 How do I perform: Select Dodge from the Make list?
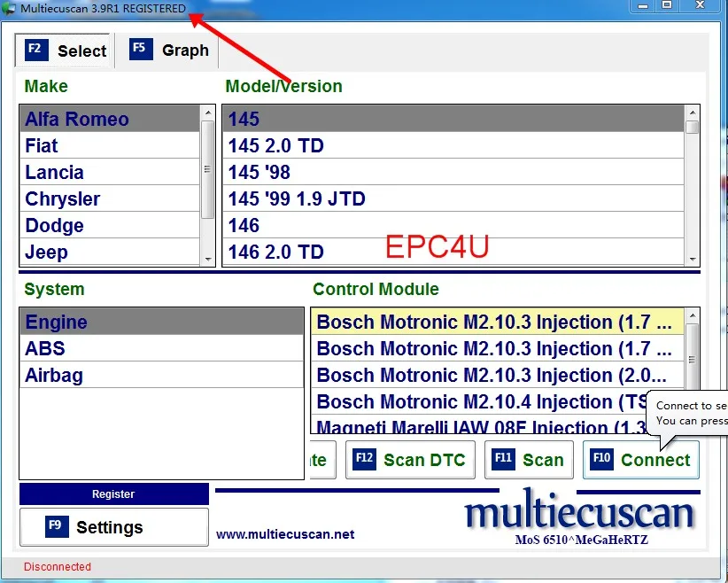[x=110, y=225]
